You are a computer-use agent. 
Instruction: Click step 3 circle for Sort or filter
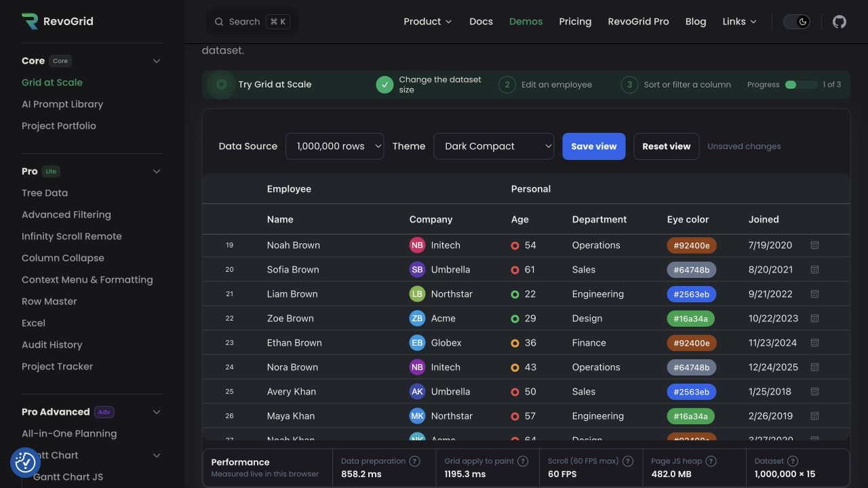click(629, 85)
